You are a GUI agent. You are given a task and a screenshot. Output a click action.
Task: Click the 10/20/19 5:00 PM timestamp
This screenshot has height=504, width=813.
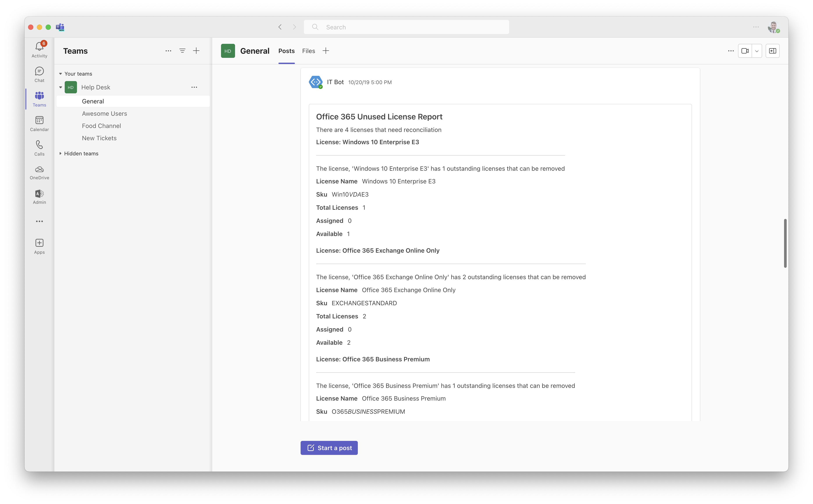click(370, 82)
